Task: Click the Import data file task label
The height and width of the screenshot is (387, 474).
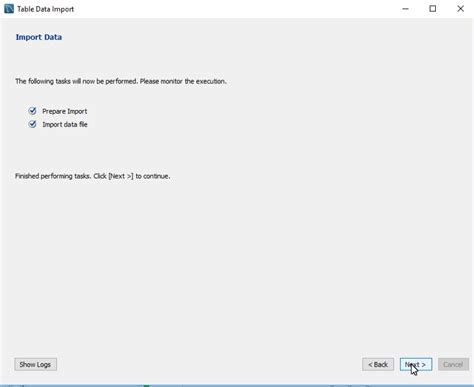Action: point(65,124)
